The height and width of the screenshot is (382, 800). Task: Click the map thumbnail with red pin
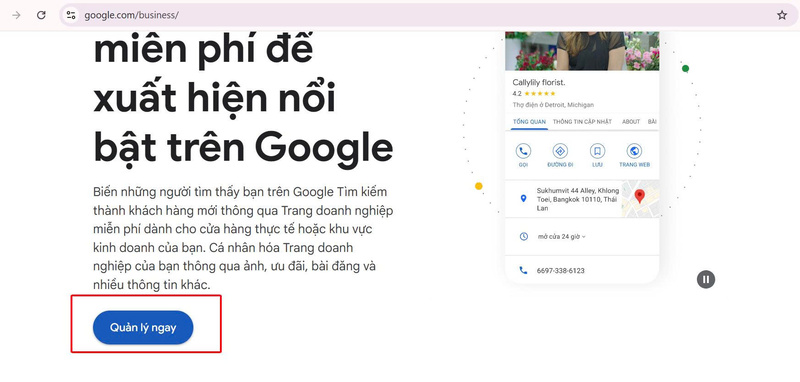(640, 198)
